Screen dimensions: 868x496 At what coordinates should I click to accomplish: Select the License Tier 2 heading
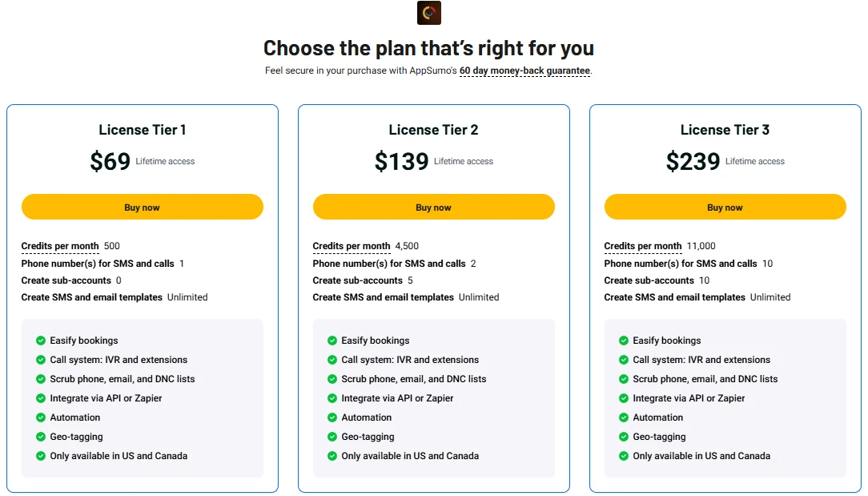[433, 130]
